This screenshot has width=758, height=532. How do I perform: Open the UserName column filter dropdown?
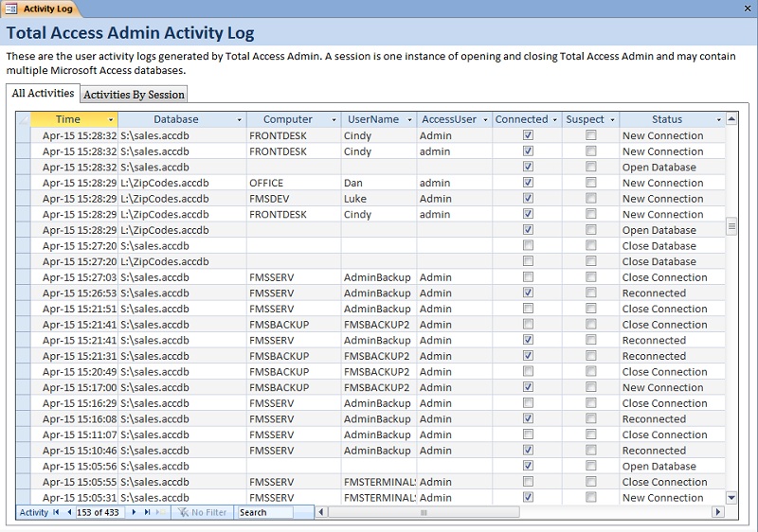(x=409, y=119)
